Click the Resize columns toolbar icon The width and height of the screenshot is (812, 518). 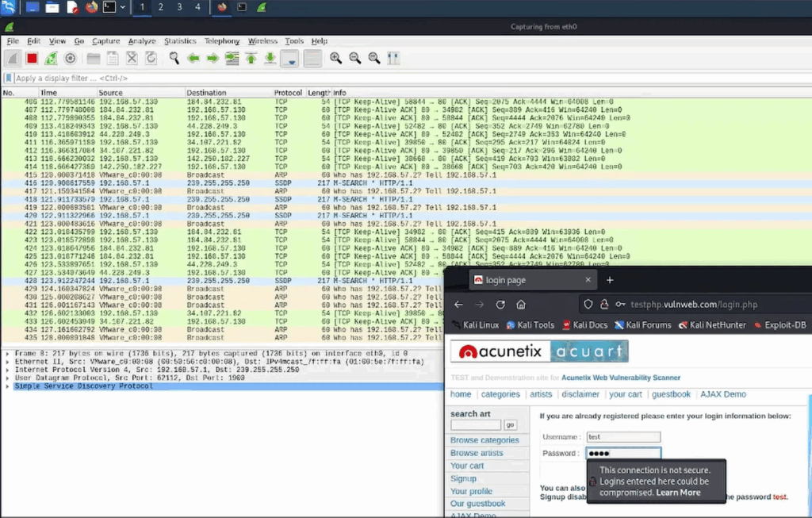(x=393, y=58)
